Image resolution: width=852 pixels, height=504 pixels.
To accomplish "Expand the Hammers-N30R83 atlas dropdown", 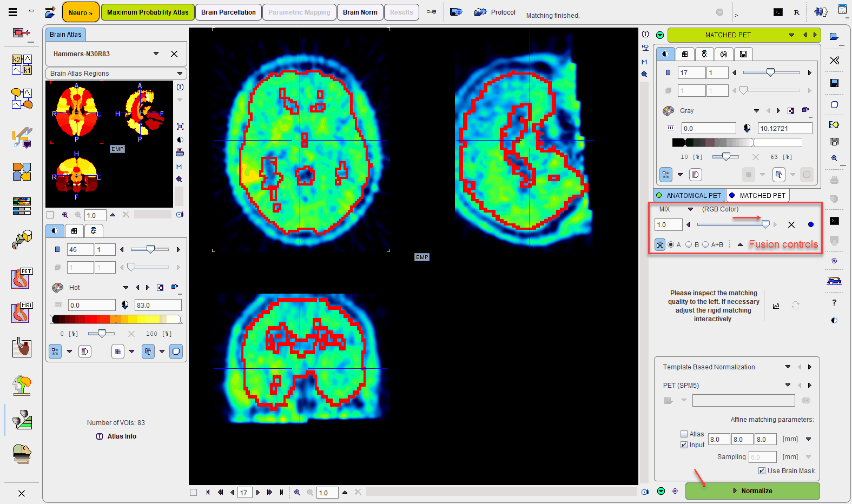I will (156, 54).
